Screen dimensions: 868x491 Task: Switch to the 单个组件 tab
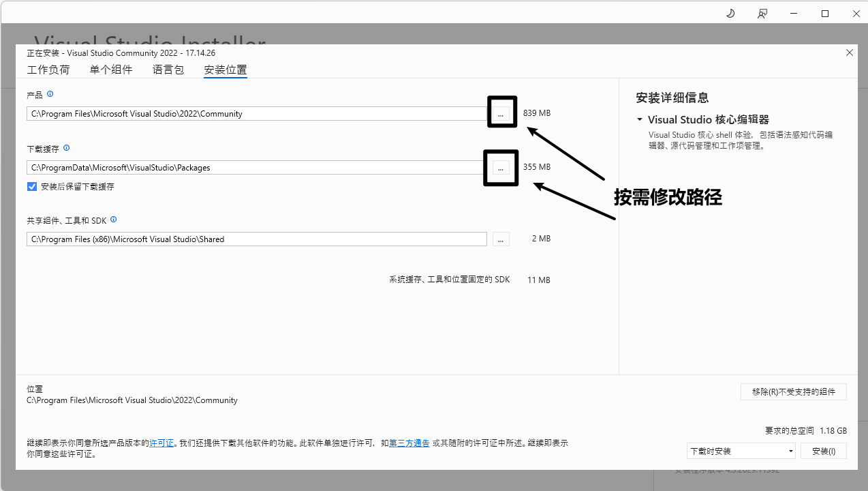[x=111, y=70]
